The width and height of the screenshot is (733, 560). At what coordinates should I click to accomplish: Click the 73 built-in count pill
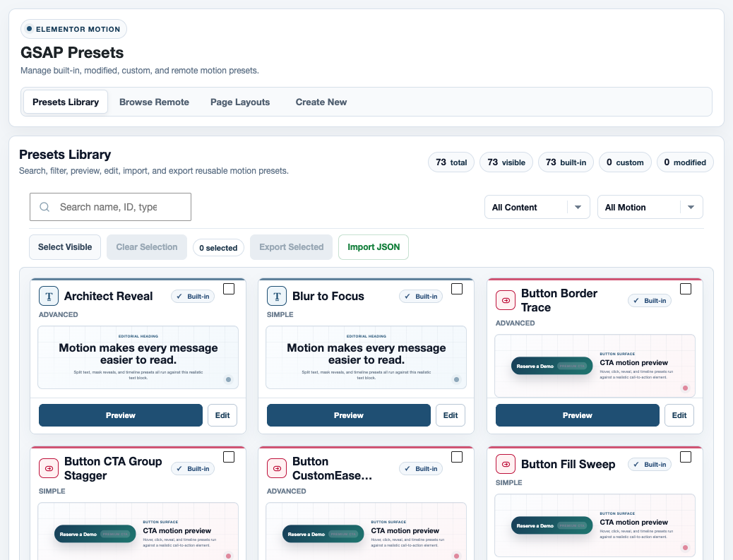(x=566, y=162)
